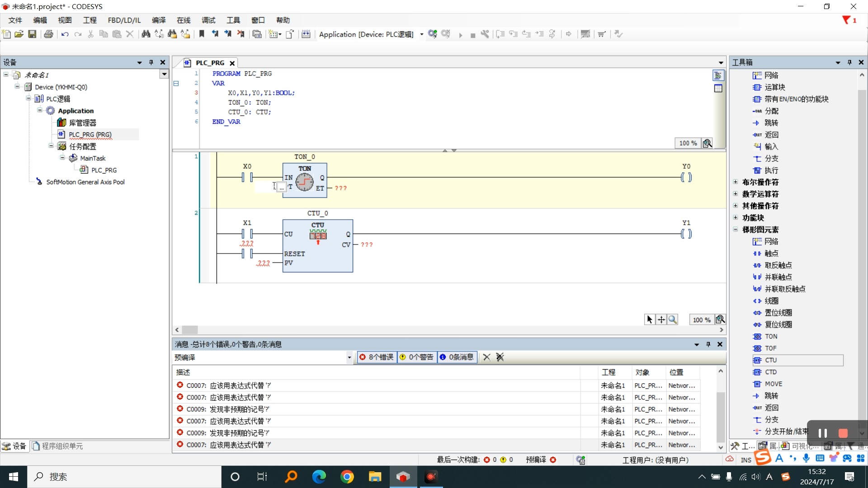This screenshot has width=868, height=488.
Task: Switch to the 程序组织单元 tab
Action: click(58, 446)
